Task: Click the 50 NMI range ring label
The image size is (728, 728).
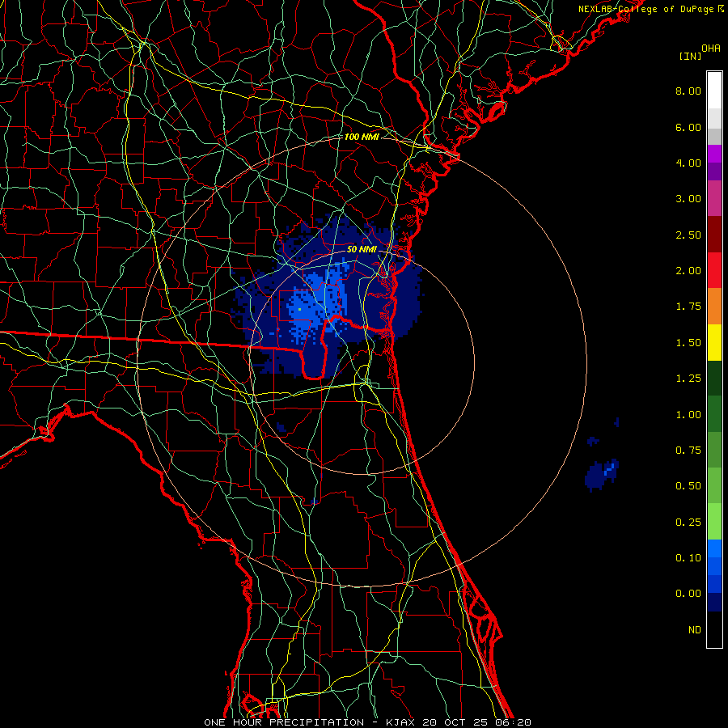Action: tap(362, 249)
